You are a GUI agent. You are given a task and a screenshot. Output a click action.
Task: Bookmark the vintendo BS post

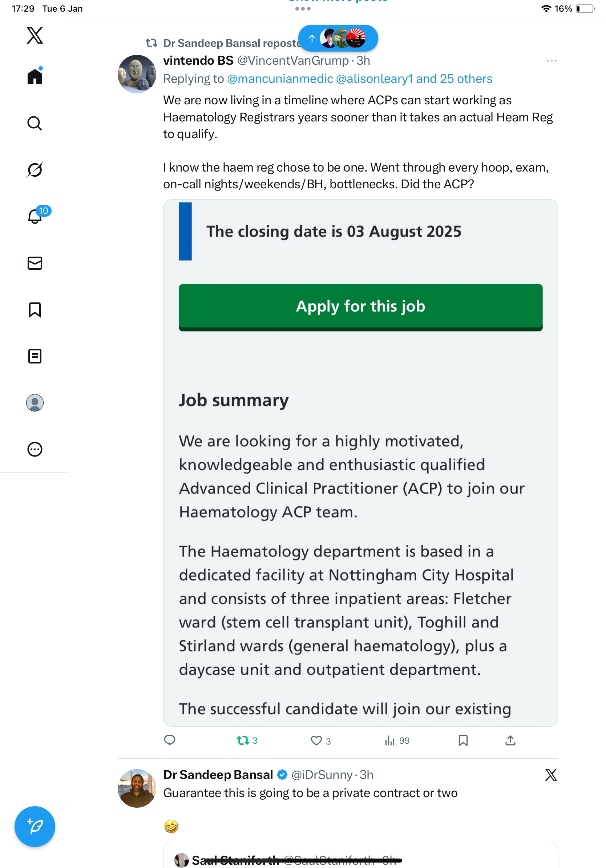463,740
